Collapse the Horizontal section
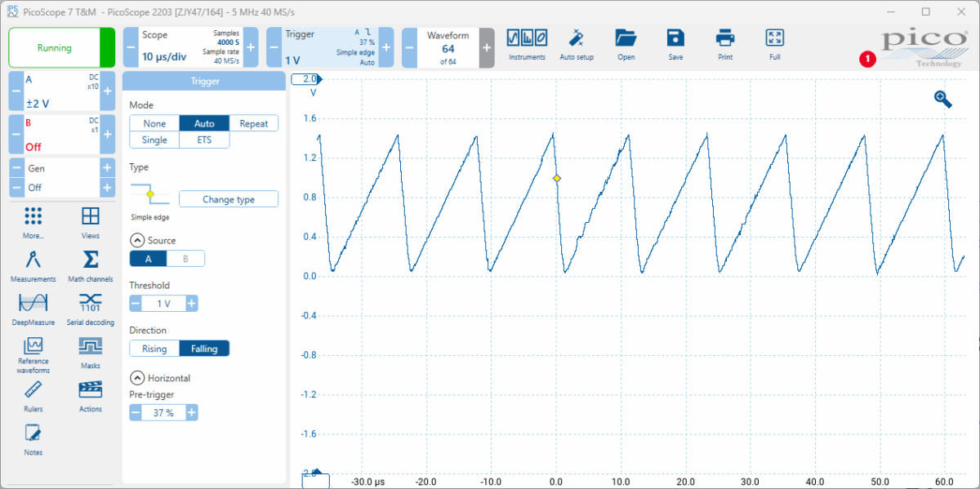 (x=136, y=379)
